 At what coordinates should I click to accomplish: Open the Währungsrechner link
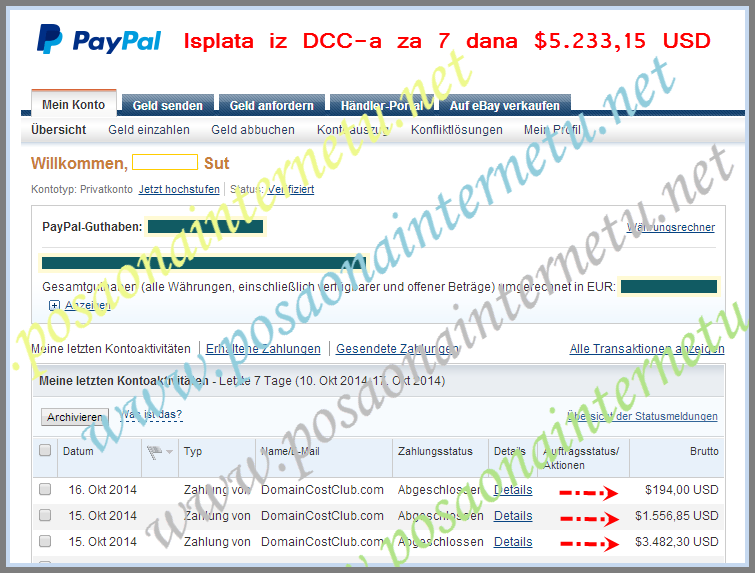(x=671, y=227)
